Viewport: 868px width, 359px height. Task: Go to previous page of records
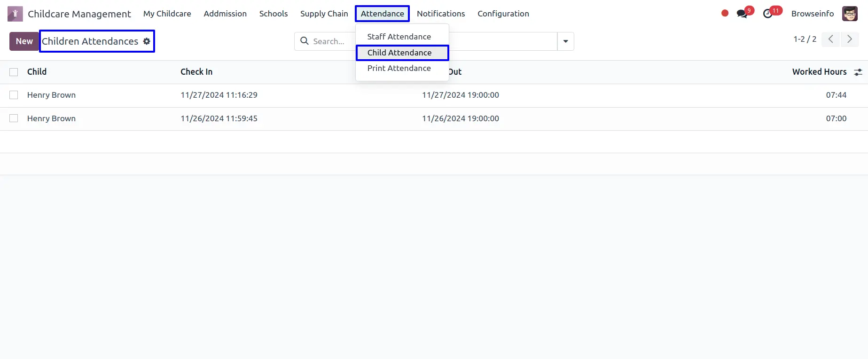pyautogui.click(x=831, y=39)
